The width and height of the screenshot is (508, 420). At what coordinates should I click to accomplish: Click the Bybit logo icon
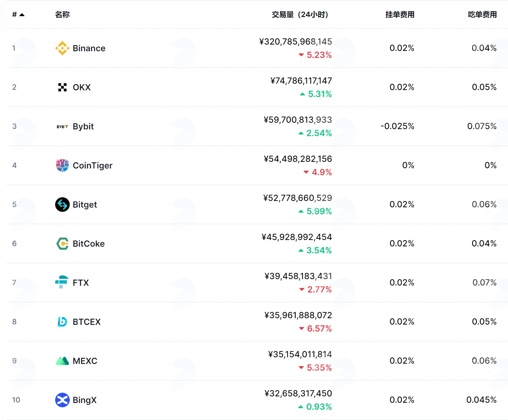62,126
